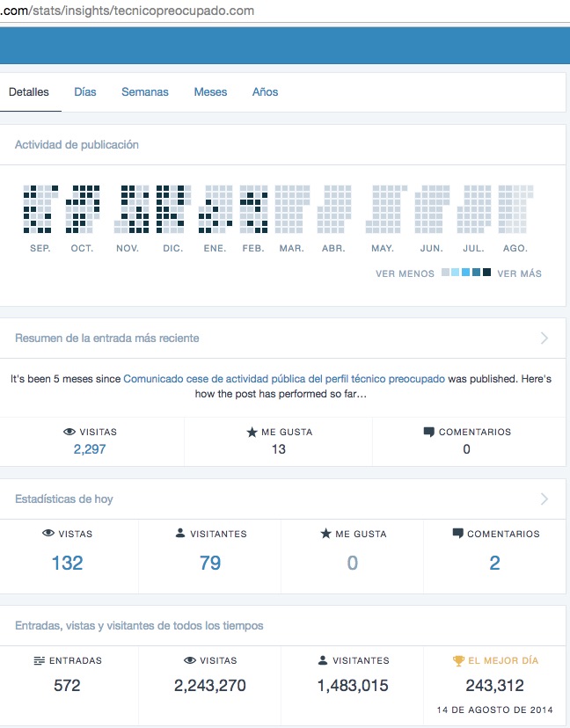Viewport: 570px width, 728px height.
Task: Click the eye icon next to today's Vistas
Action: point(47,534)
